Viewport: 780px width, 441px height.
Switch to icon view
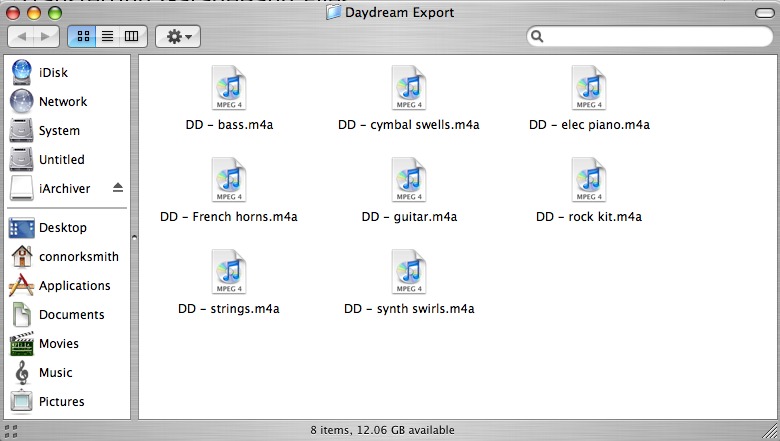(83, 36)
